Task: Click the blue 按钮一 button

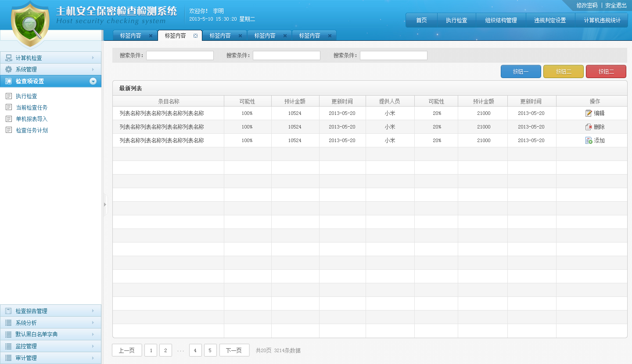Action: [521, 71]
